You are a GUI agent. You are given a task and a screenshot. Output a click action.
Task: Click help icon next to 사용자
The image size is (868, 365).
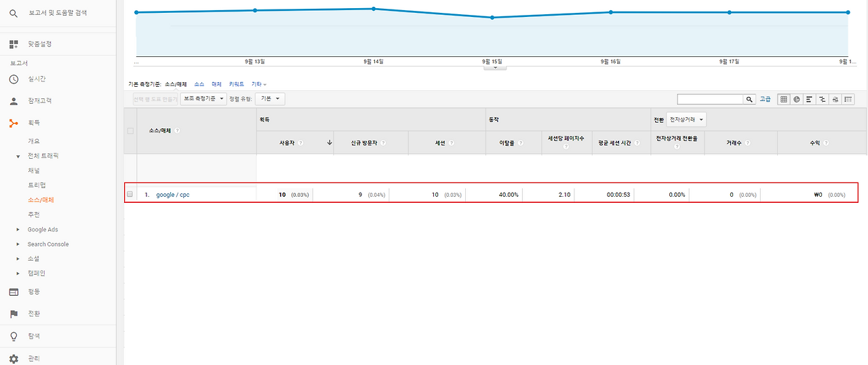300,143
